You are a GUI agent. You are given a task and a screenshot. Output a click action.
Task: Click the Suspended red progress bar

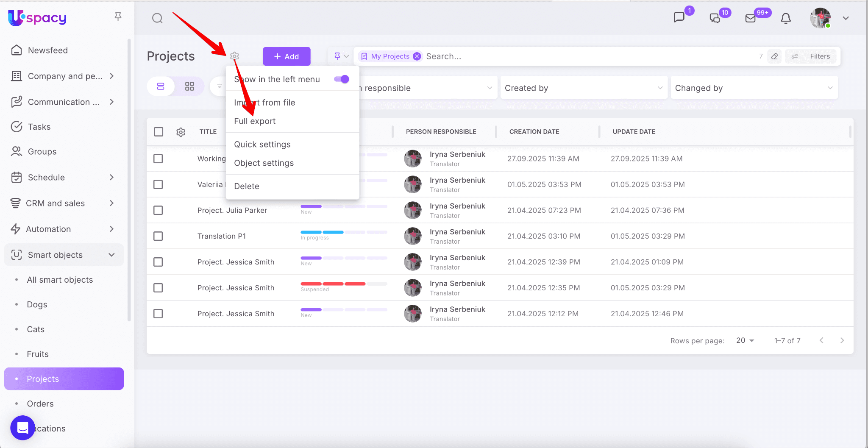tap(333, 284)
